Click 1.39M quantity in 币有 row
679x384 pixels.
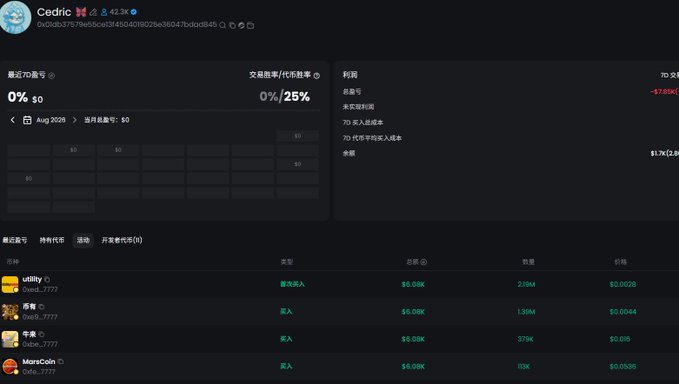(526, 312)
